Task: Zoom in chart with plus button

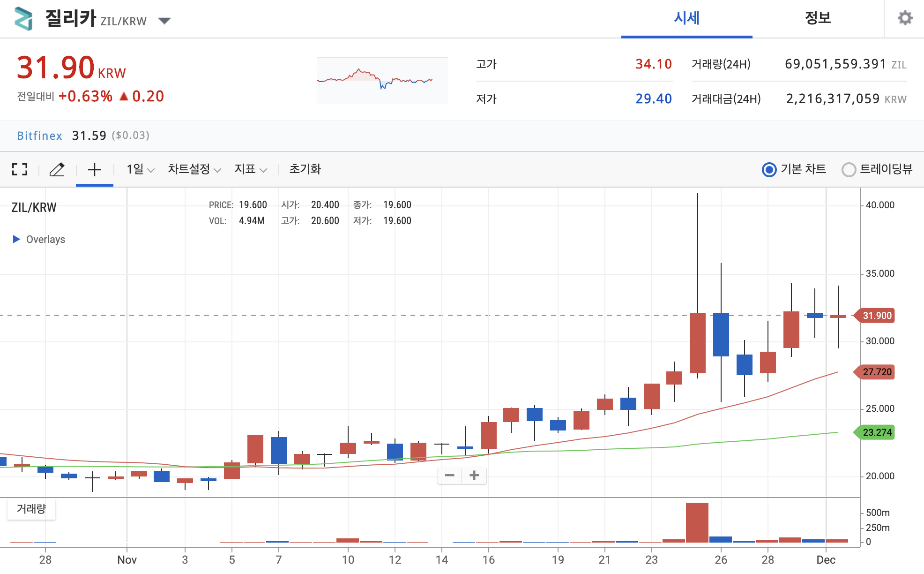Action: (x=474, y=476)
